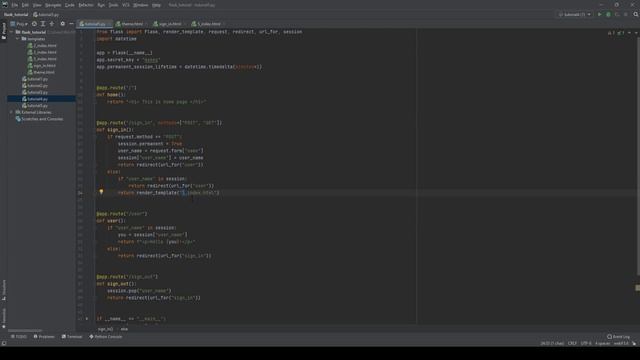Click the stop square icon in the run toolbar

625,14
